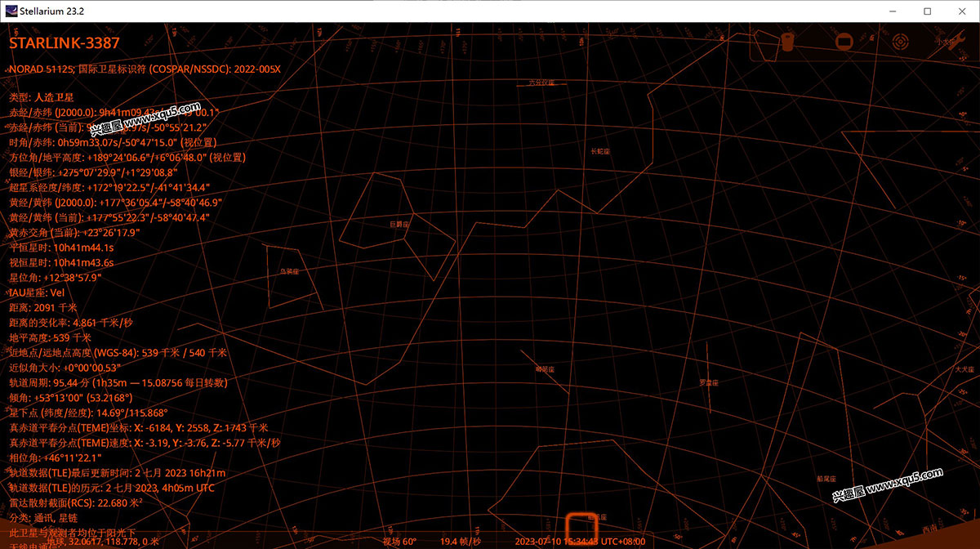
Task: Click the 19.4 帧/秒 frame rate readout
Action: (461, 541)
